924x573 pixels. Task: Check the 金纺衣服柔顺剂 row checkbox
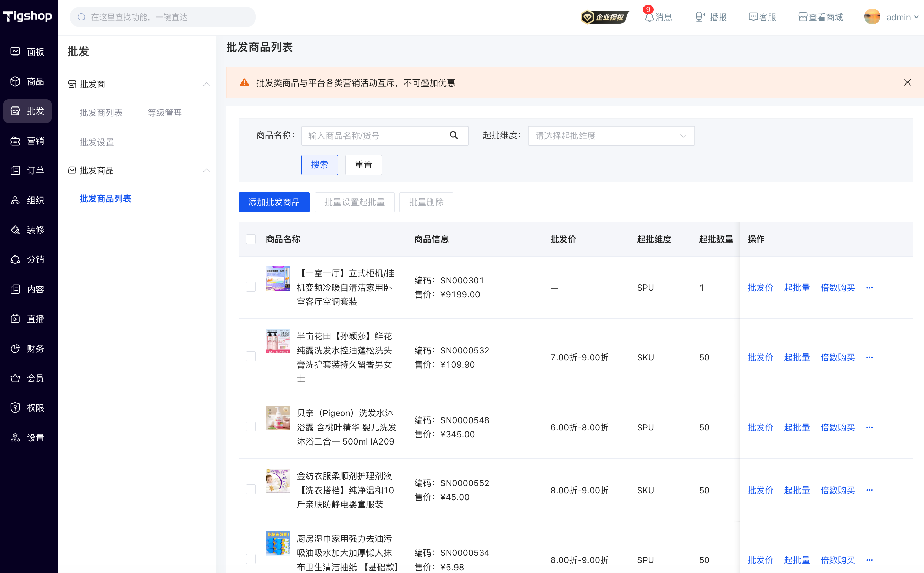(251, 490)
